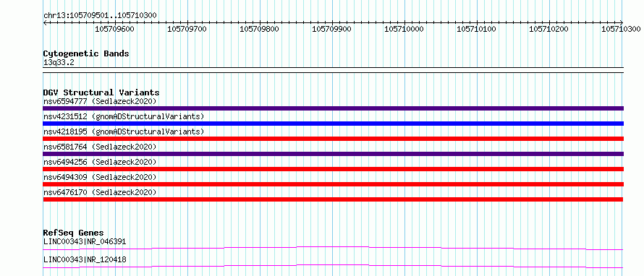Select variant label nsv6494256 (Sedlazeck2020)

[100, 162]
